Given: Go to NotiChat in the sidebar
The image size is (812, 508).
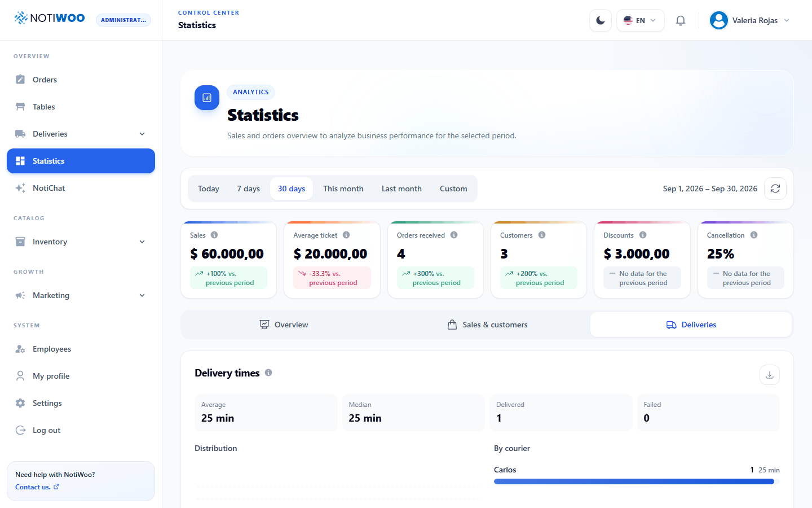Looking at the screenshot, I should coord(81,188).
